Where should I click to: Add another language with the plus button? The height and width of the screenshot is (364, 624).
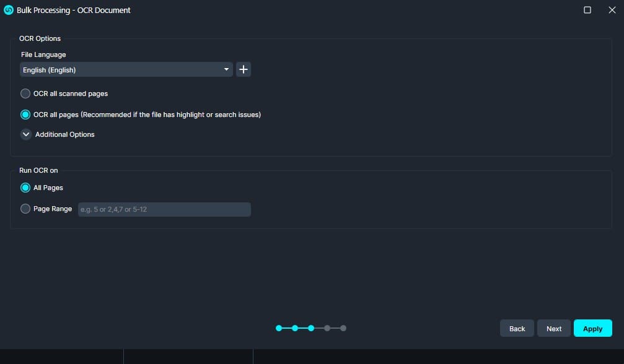pos(244,70)
